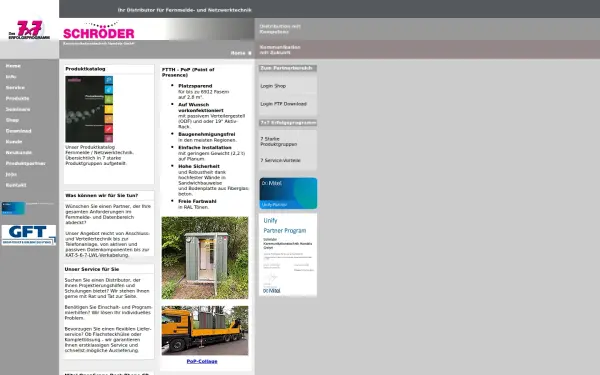Image resolution: width=600 pixels, height=375 pixels.
Task: Click 'Distribution mit Kompetenz' banner text
Action: [x=280, y=29]
